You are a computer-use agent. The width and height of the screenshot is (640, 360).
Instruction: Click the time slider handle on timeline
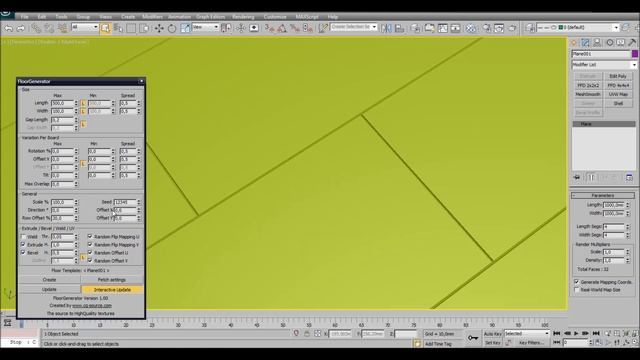click(21, 324)
